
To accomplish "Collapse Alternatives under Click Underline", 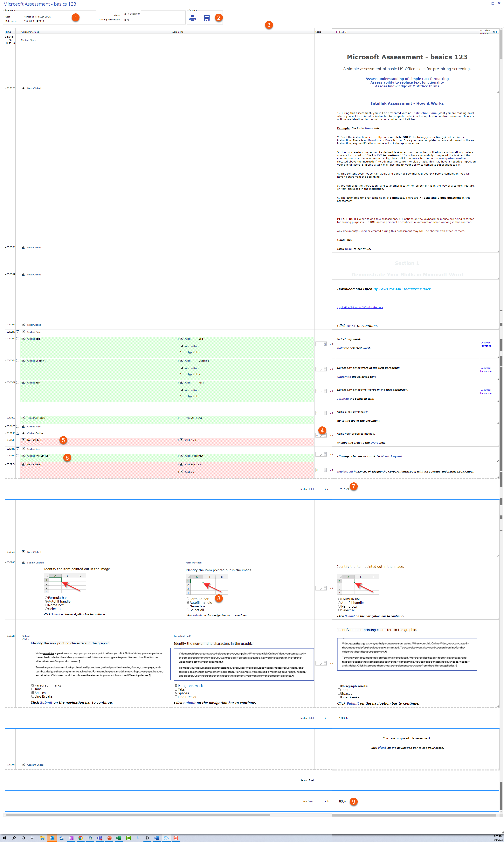I will point(182,368).
